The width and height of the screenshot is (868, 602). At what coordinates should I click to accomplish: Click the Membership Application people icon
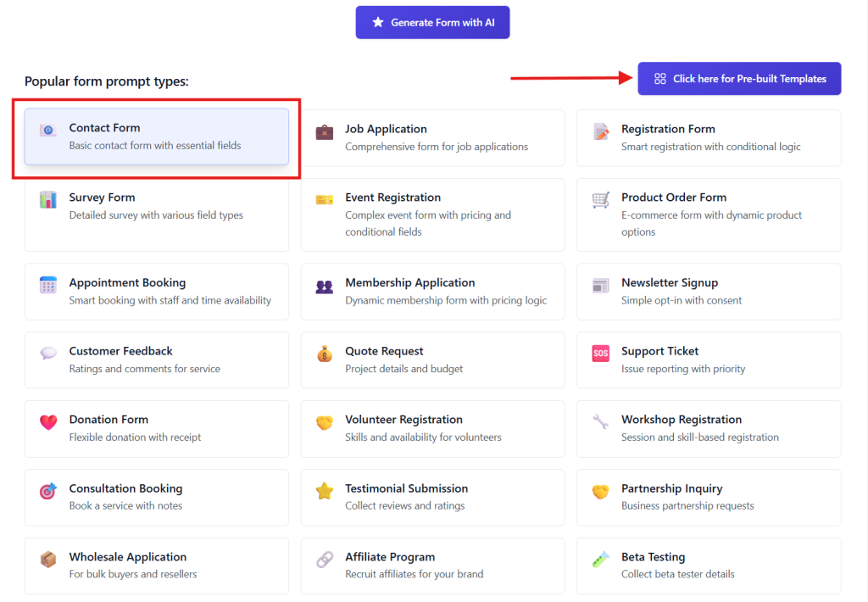click(325, 286)
